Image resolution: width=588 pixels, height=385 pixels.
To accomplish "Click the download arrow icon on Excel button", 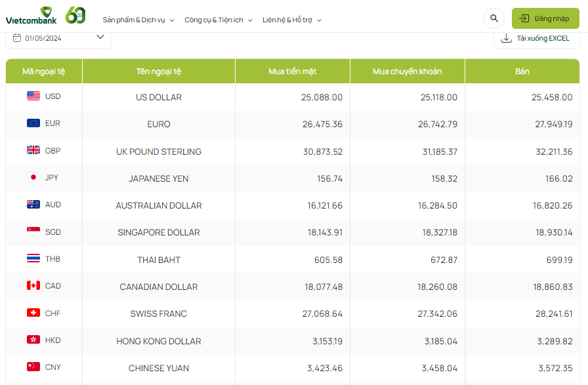I will point(505,39).
